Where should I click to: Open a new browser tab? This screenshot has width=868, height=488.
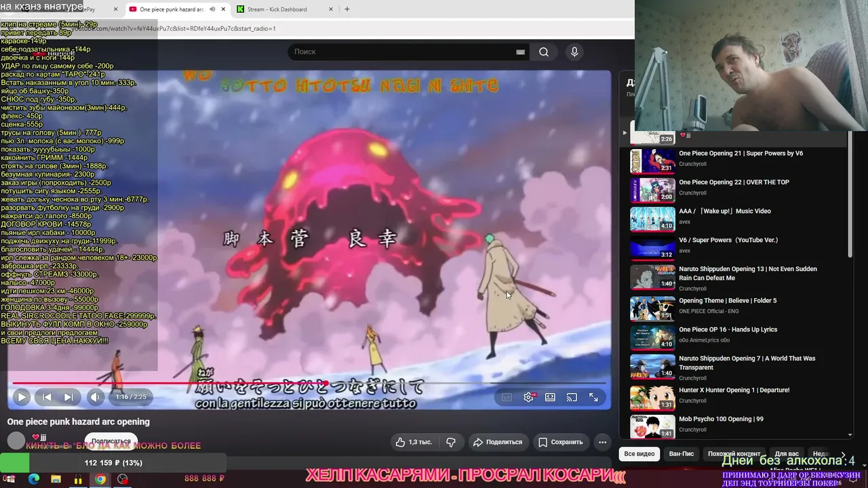[x=347, y=9]
